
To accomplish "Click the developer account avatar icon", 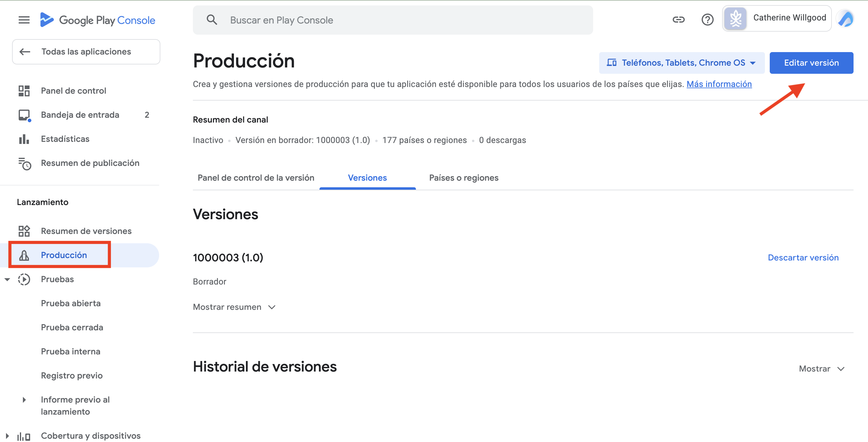I will pyautogui.click(x=736, y=19).
